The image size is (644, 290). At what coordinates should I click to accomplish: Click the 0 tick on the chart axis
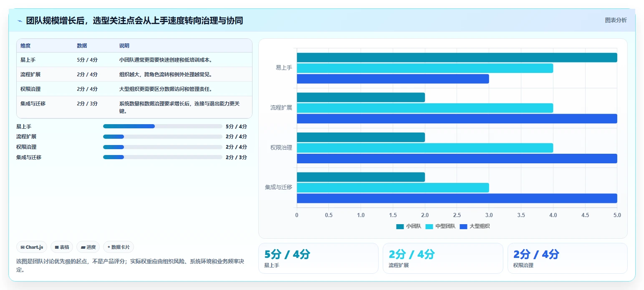[297, 215]
